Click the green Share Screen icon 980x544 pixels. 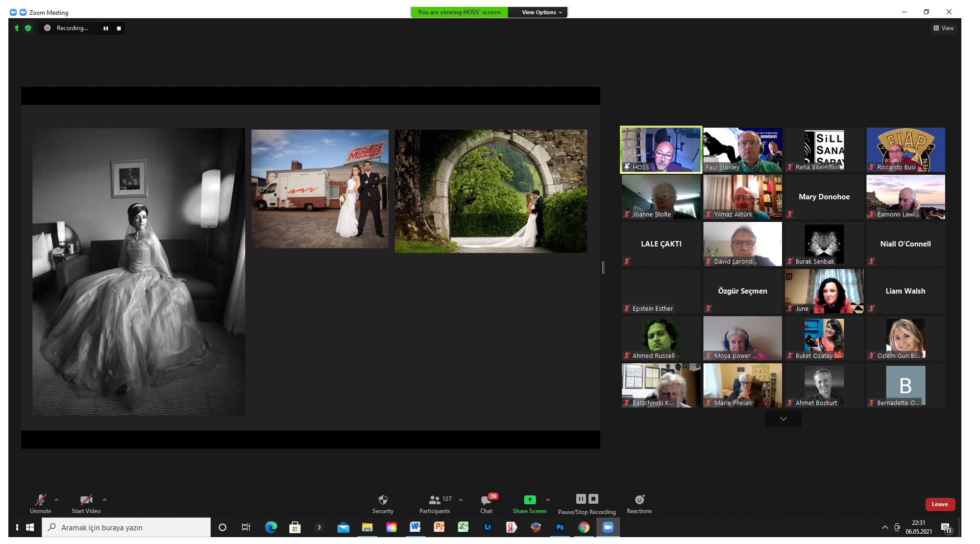pos(529,500)
